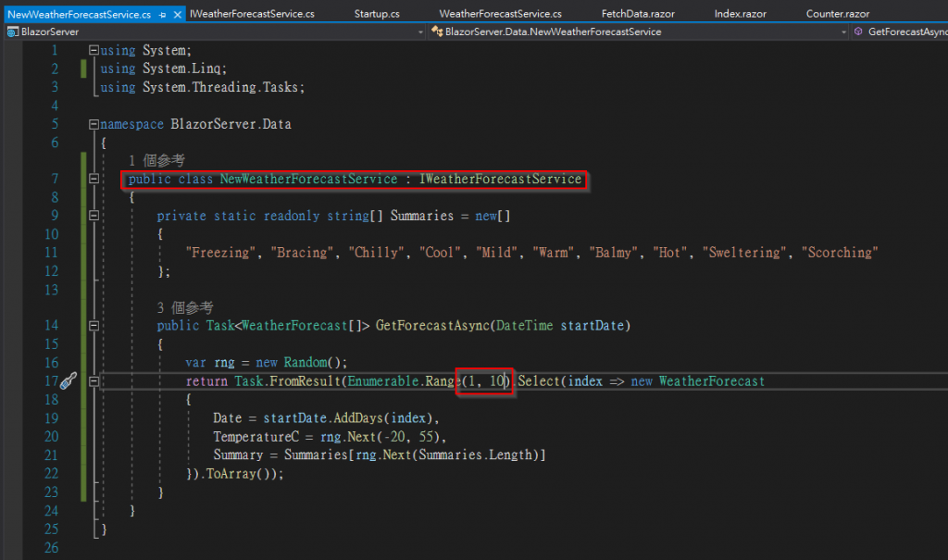This screenshot has height=560, width=948.
Task: Click the NewWeatherForecastService class name on line 7
Action: coord(308,179)
